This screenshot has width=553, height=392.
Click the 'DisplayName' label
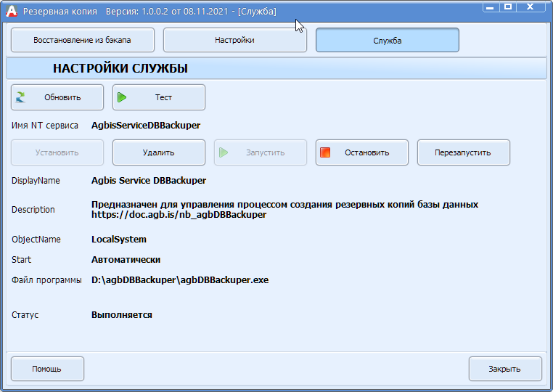[36, 181]
